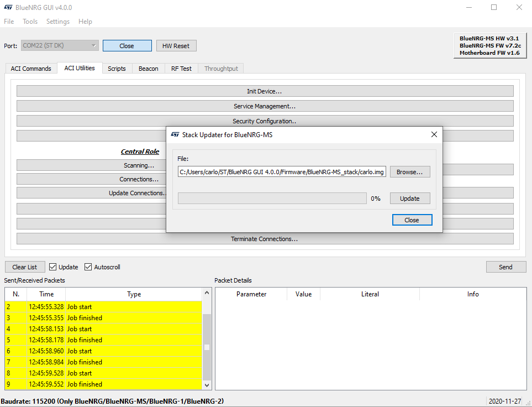Switch to the ACI Commands tab
This screenshot has width=532, height=407.
click(31, 68)
